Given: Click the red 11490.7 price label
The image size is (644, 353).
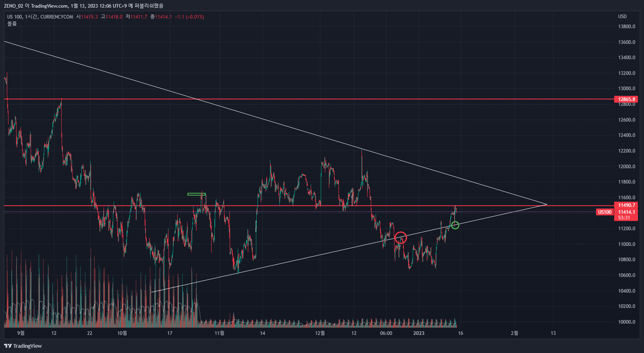Looking at the screenshot, I should tap(626, 205).
